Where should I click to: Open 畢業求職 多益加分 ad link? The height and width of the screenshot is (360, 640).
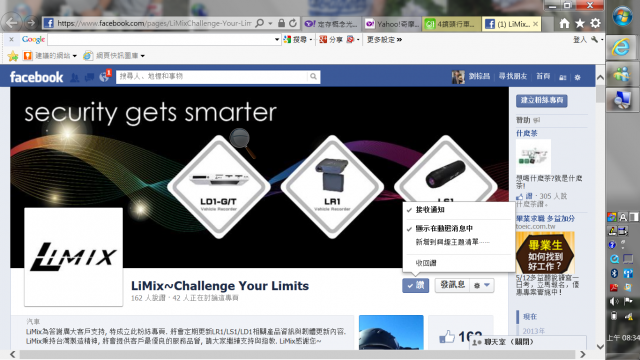tap(545, 218)
